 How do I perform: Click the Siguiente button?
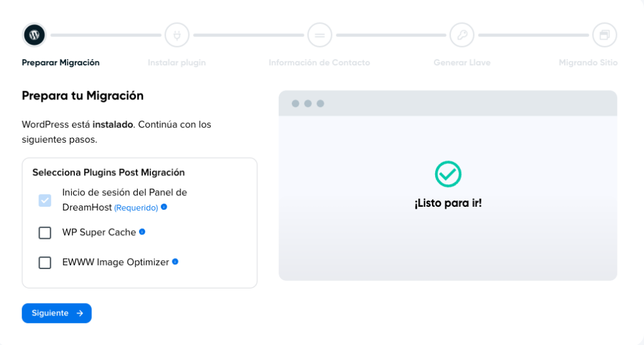tap(57, 313)
